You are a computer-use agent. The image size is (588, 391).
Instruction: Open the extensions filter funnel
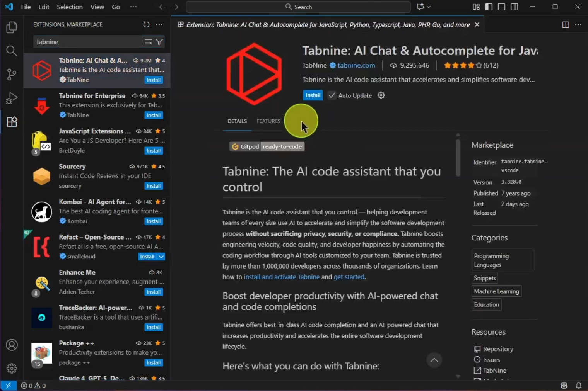[x=159, y=42]
